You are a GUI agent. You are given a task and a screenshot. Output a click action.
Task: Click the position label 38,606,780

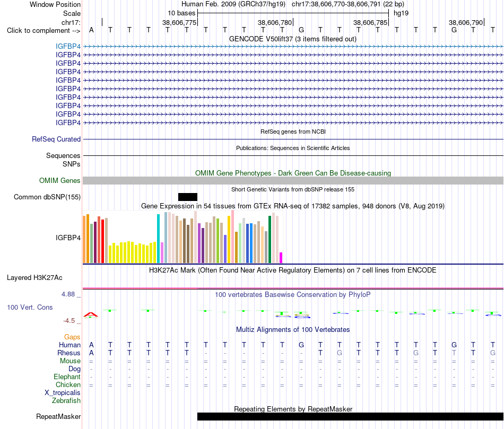[274, 22]
